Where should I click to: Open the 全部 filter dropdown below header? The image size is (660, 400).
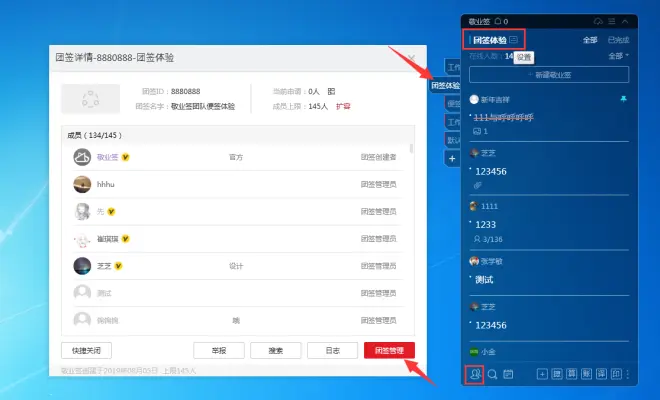tap(618, 56)
